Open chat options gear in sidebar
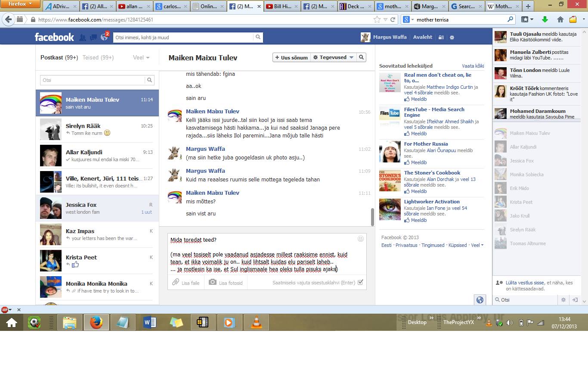The width and height of the screenshot is (588, 374). click(563, 299)
